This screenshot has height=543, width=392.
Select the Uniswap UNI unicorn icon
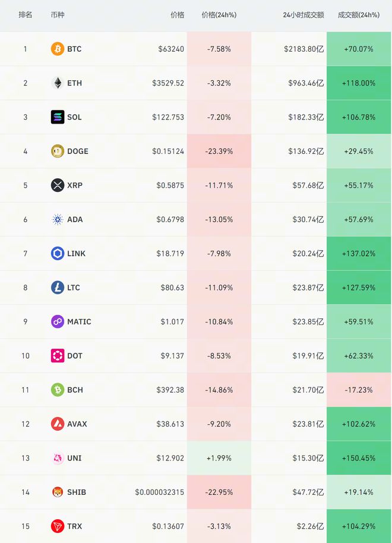58,458
